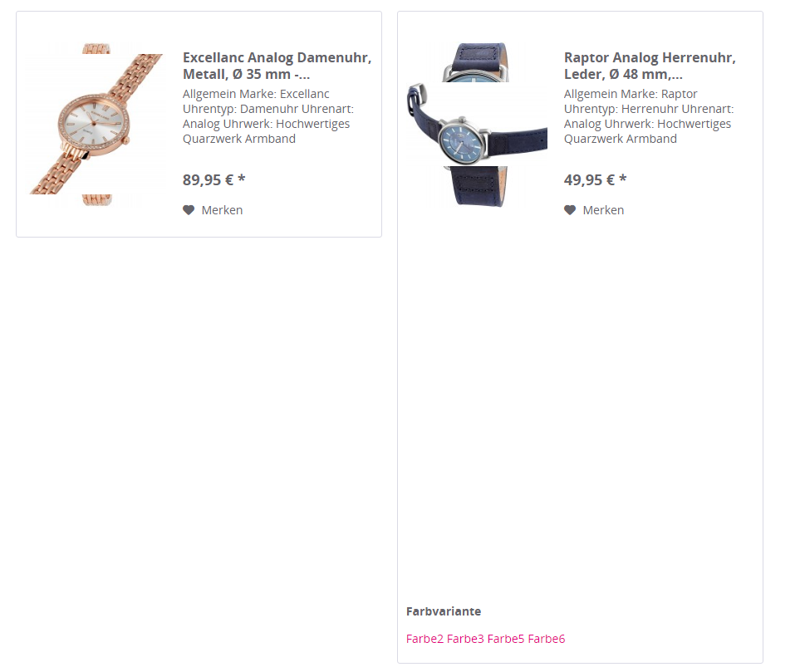Click the Merken label for Excellanc Damenuhr
The height and width of the screenshot is (672, 800).
(222, 210)
